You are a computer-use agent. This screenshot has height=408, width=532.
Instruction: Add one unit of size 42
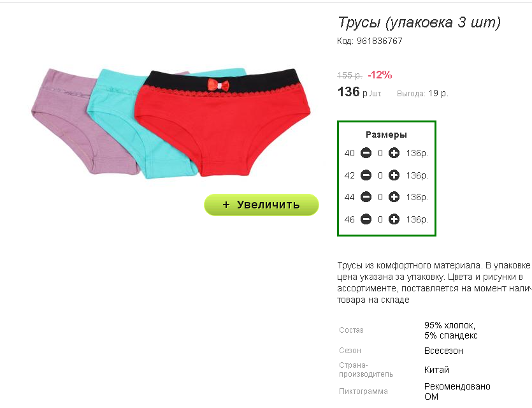coord(394,175)
